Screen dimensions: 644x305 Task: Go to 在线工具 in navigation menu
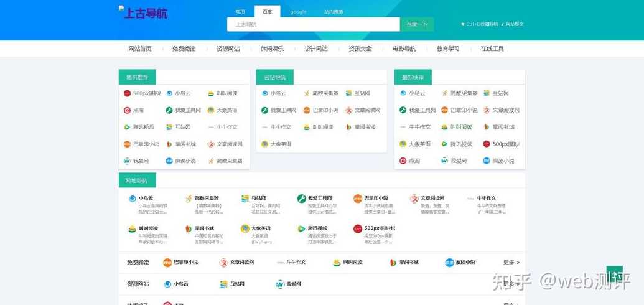click(x=492, y=49)
